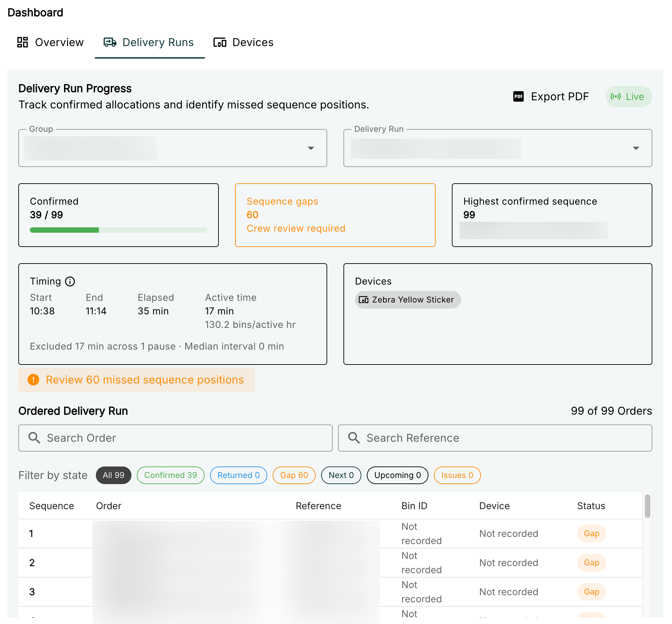672x624 pixels.
Task: Click Review 60 missed sequence positions
Action: coord(137,380)
